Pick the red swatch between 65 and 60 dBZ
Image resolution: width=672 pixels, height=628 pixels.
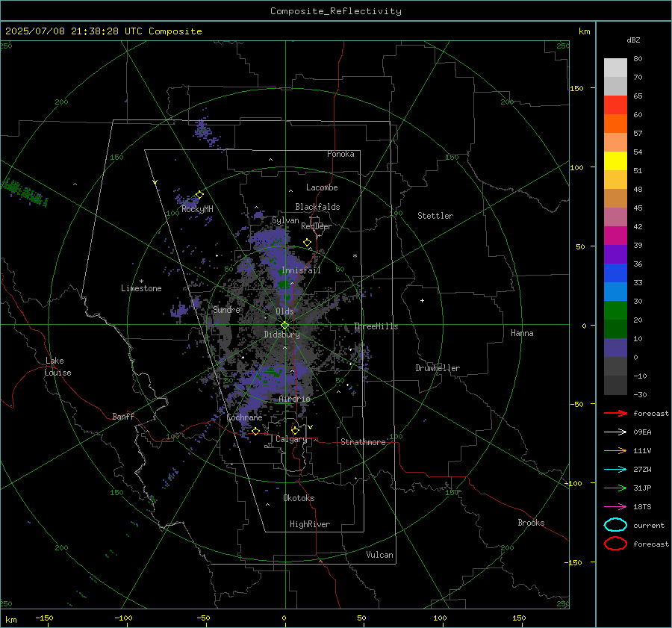615,105
